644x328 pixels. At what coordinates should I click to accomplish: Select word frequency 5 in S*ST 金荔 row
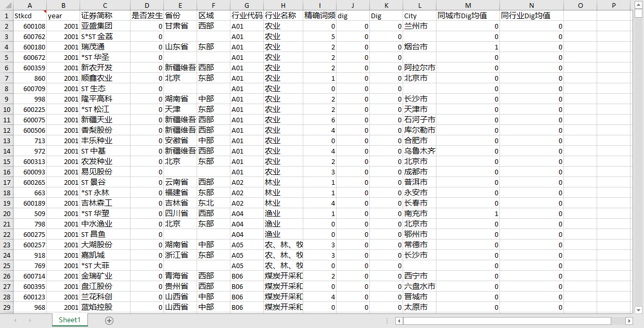(x=319, y=36)
